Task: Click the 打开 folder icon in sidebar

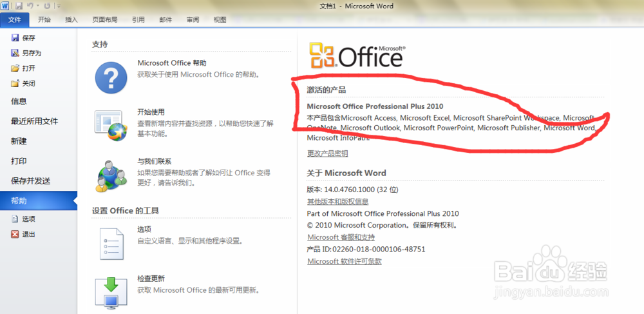Action: tap(15, 68)
